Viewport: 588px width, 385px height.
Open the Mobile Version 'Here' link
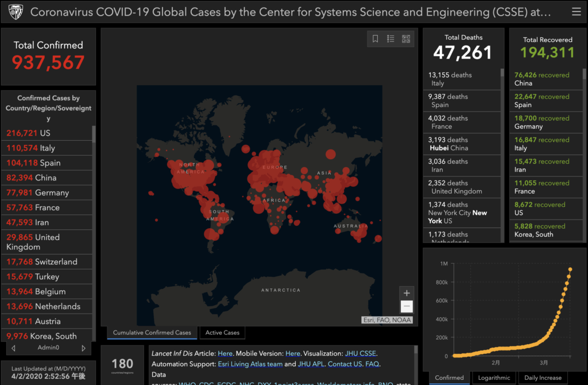coord(292,353)
